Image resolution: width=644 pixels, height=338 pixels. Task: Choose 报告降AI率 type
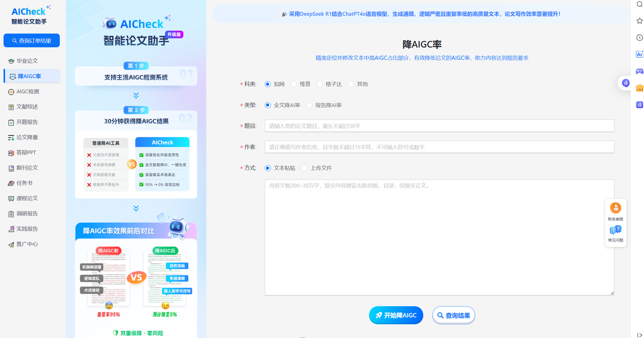[x=309, y=105]
